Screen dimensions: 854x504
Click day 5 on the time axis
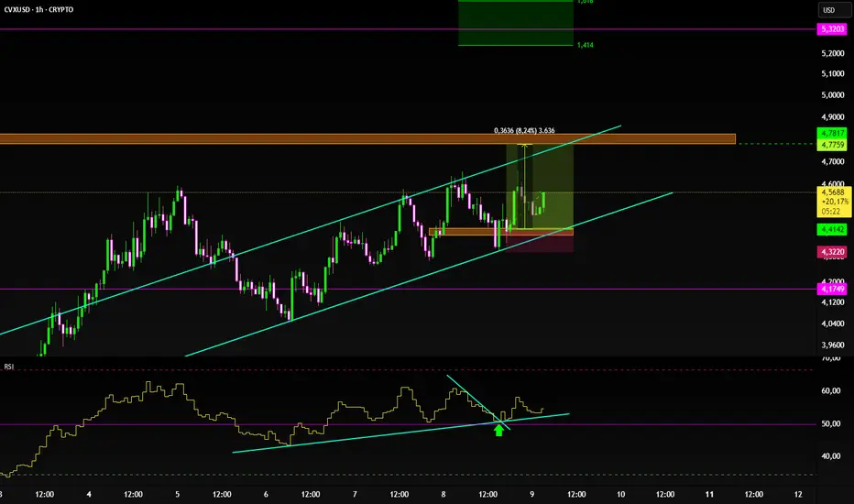177,494
